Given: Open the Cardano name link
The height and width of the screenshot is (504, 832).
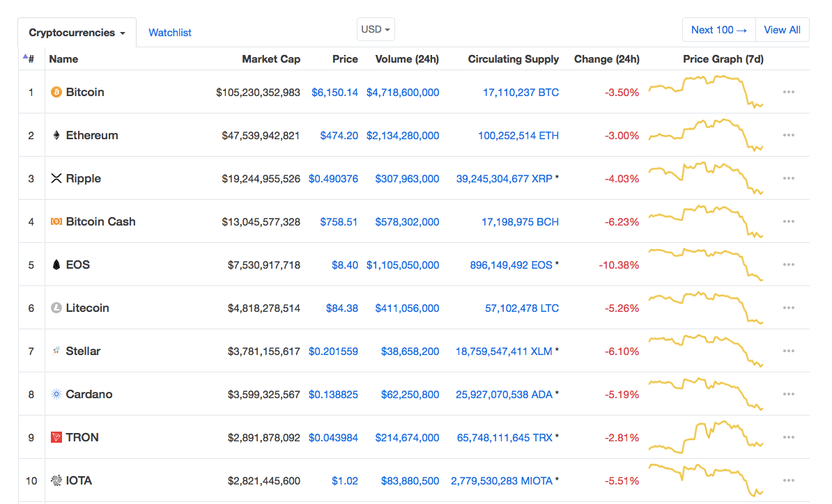Looking at the screenshot, I should tap(89, 394).
